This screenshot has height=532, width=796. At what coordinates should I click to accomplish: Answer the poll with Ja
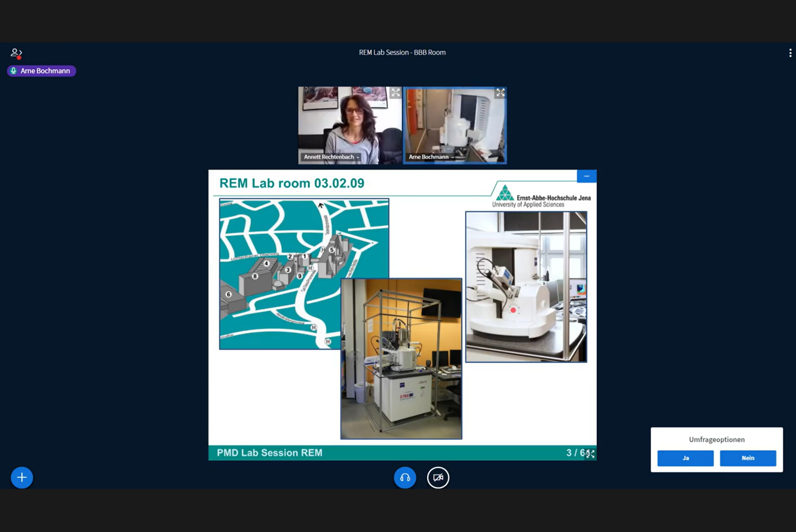tap(685, 458)
